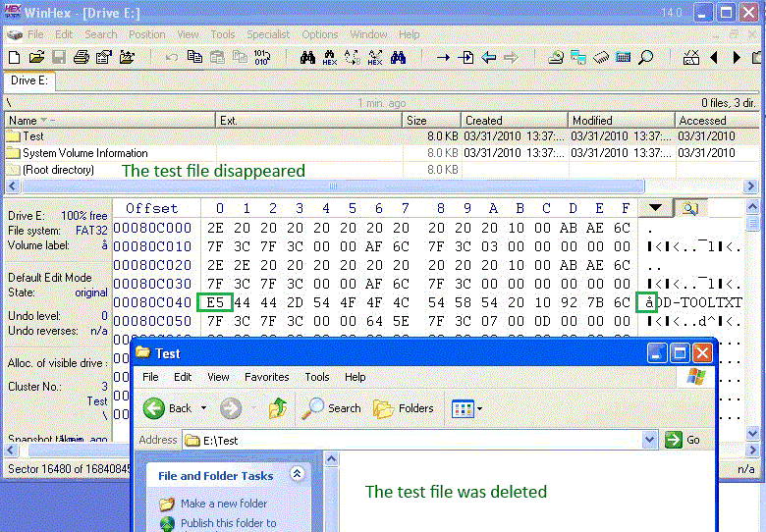Click the Open RAM chip icon
This screenshot has height=532, width=766.
[601, 58]
